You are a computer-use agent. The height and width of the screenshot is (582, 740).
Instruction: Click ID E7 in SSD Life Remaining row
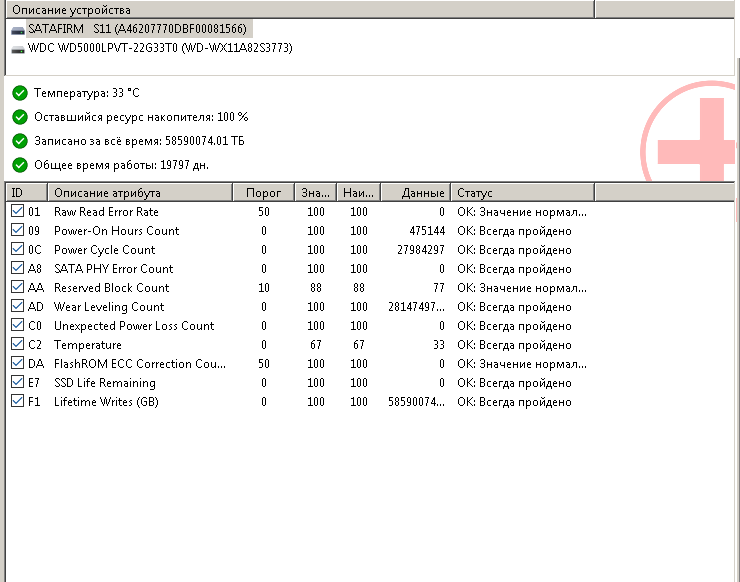click(34, 383)
